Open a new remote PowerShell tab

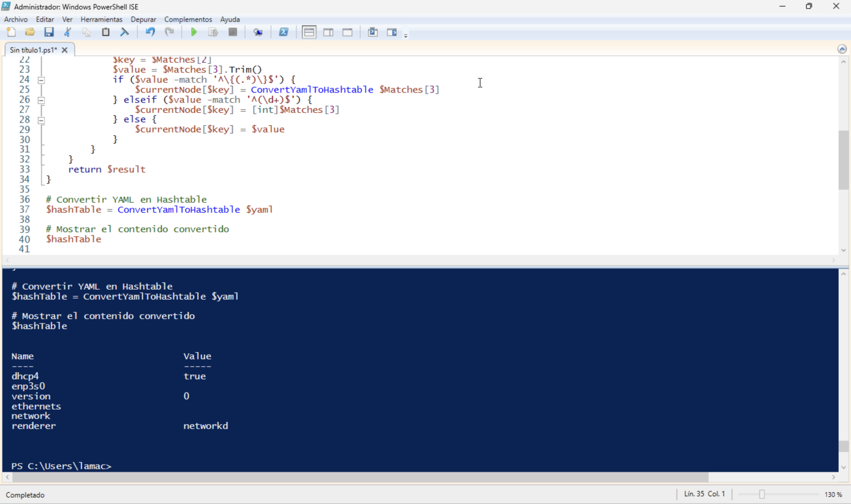point(258,32)
